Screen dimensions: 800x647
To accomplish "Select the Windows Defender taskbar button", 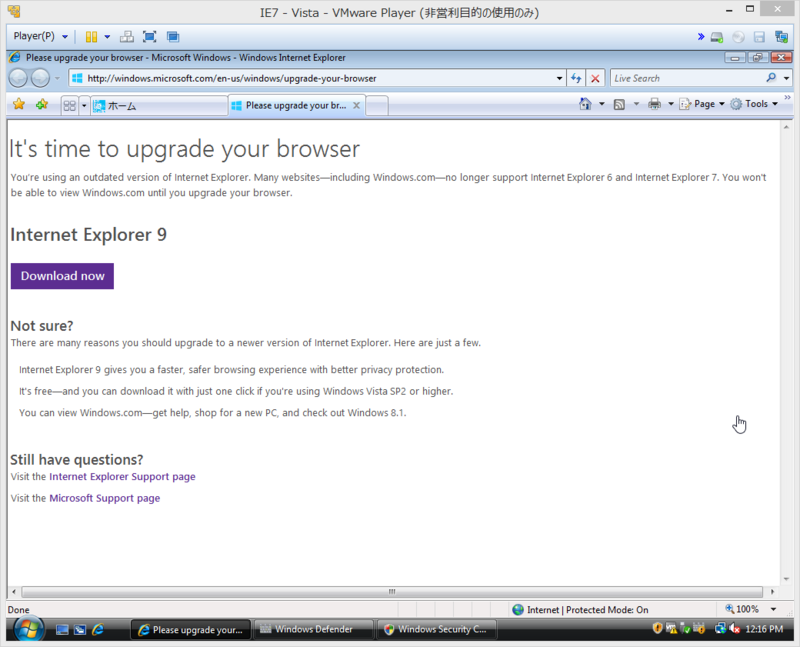I will point(313,629).
